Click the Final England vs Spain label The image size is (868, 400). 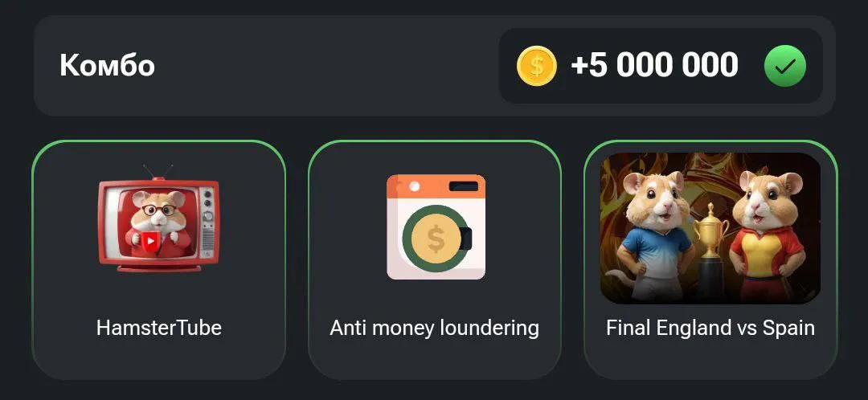[x=710, y=328]
